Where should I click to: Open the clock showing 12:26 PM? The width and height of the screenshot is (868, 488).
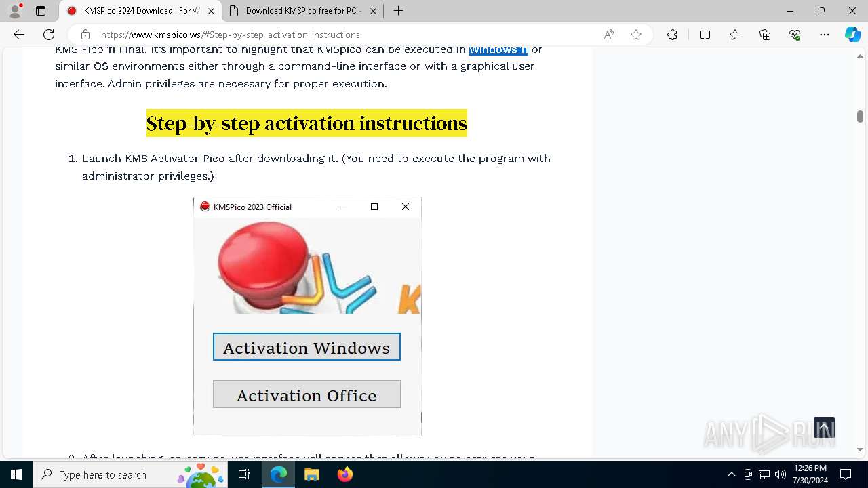(810, 474)
